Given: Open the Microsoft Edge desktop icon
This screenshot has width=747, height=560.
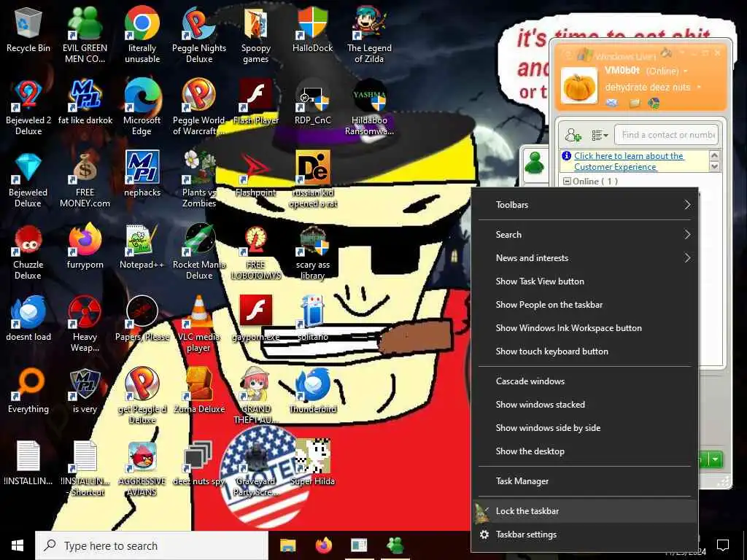Looking at the screenshot, I should click(142, 108).
